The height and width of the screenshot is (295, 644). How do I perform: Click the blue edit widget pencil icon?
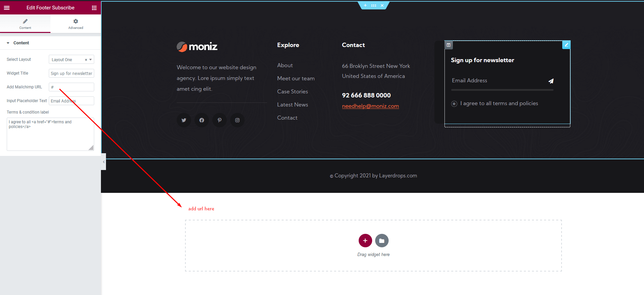pos(566,45)
